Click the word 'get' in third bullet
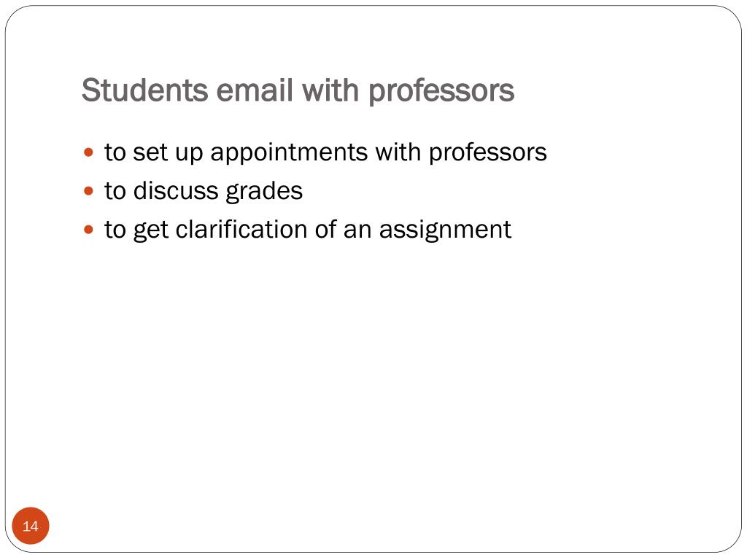 (x=150, y=231)
